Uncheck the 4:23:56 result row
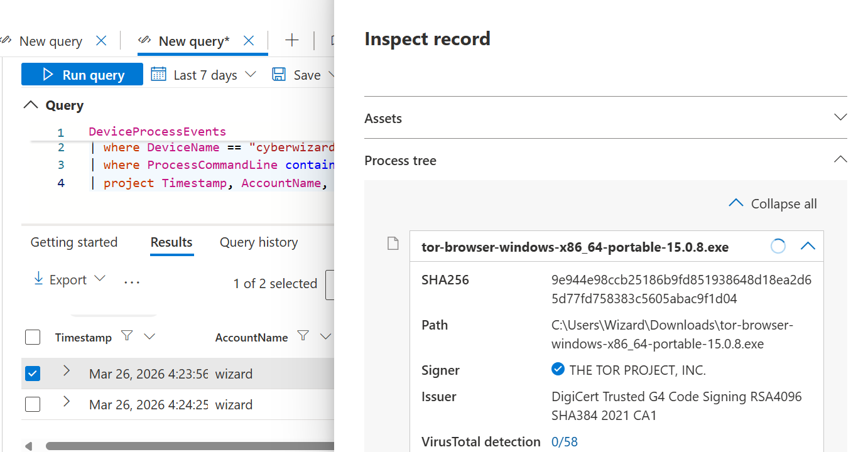Screen dimensions: 868x452 click(x=33, y=374)
